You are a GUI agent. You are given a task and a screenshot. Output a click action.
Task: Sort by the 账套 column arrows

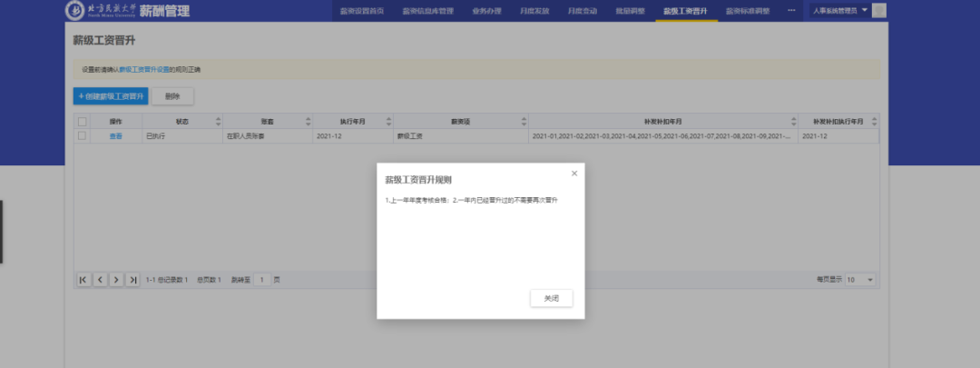coord(309,122)
